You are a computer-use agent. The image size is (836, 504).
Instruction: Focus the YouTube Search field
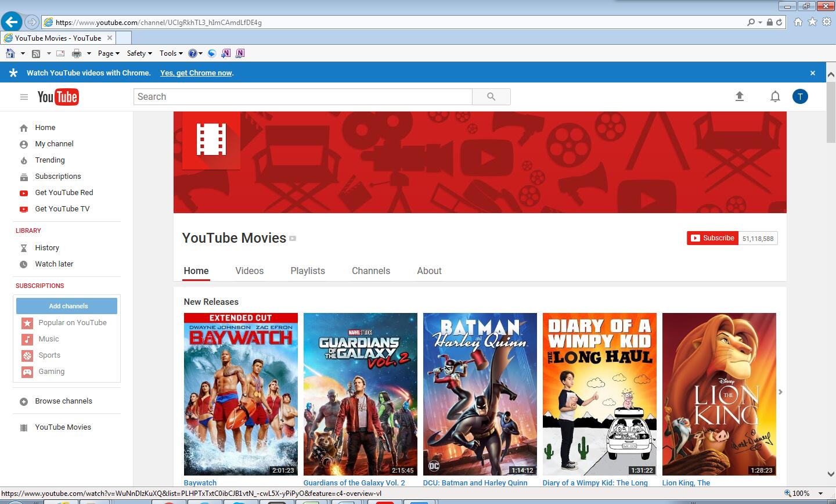303,97
